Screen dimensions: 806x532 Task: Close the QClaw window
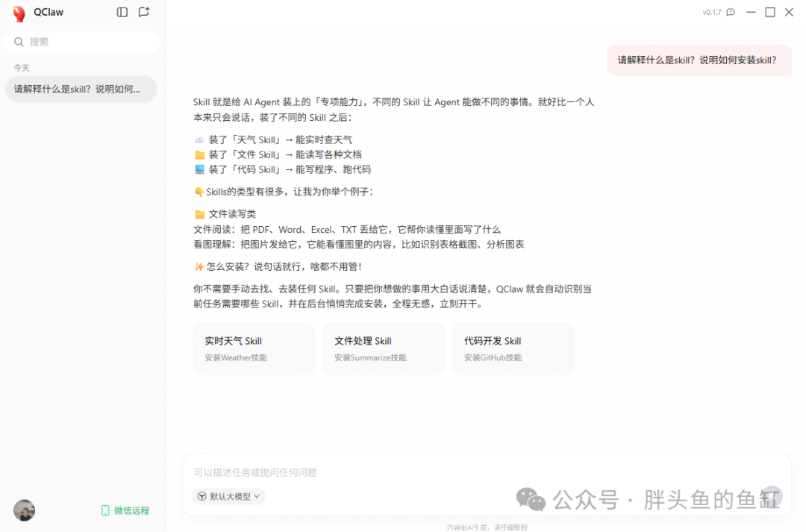[789, 12]
